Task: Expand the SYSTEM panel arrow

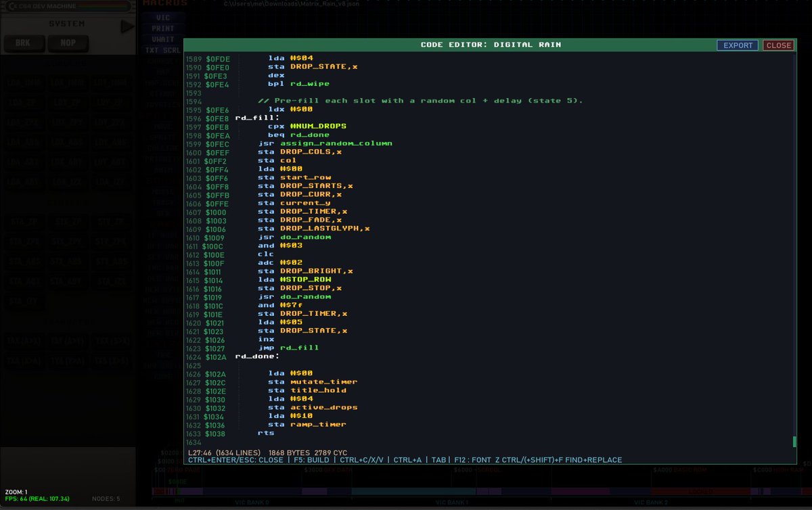Action: click(127, 26)
